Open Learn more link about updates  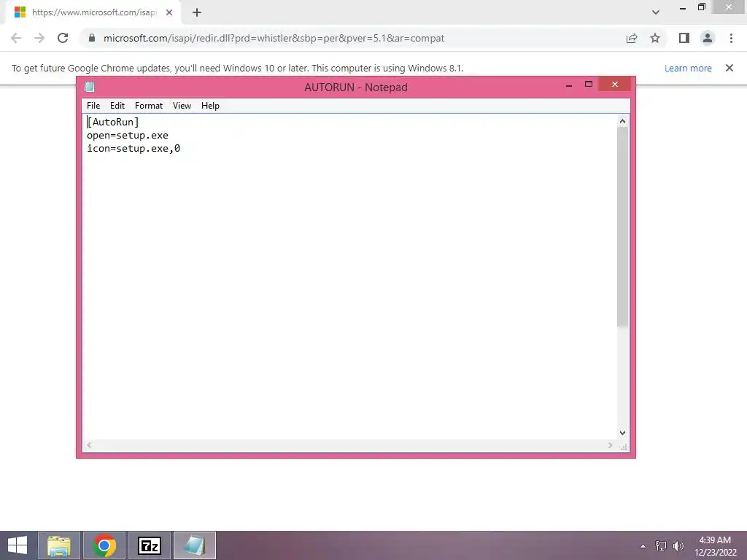tap(688, 68)
